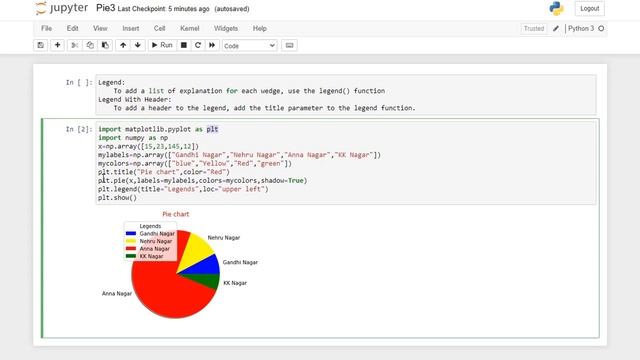Image resolution: width=640 pixels, height=360 pixels.
Task: Click the mycolors array code line
Action: 195,163
